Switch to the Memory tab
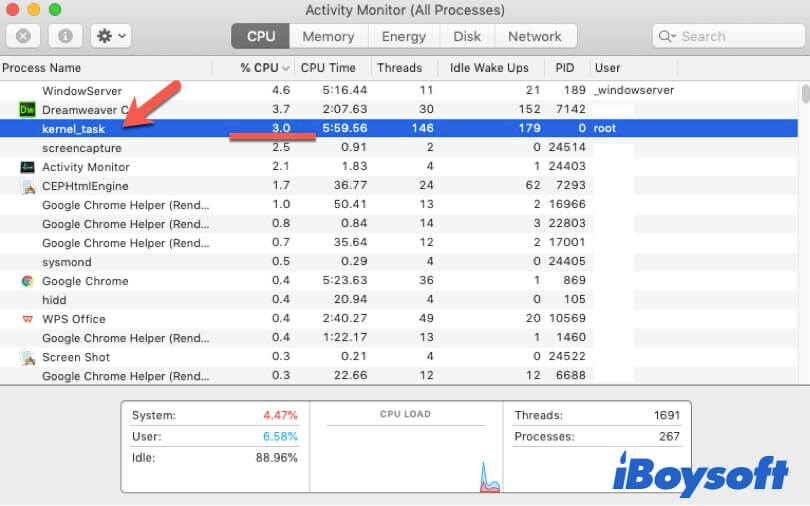Image resolution: width=810 pixels, height=506 pixels. click(328, 36)
